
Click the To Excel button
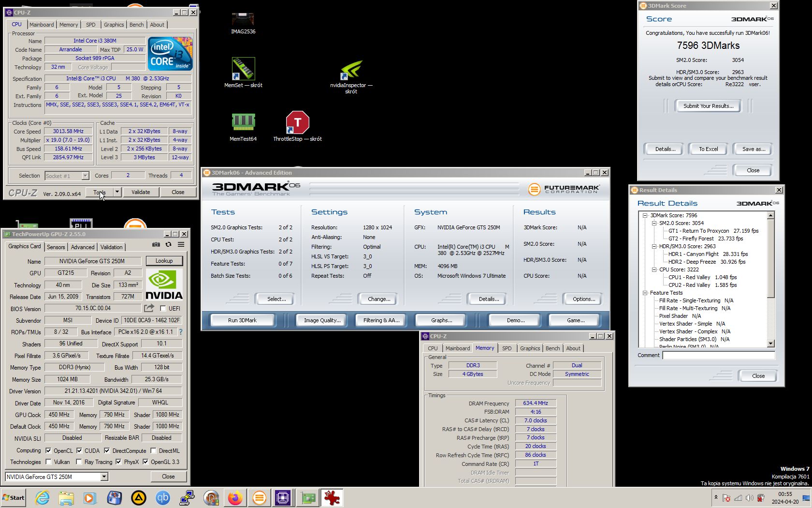(708, 149)
